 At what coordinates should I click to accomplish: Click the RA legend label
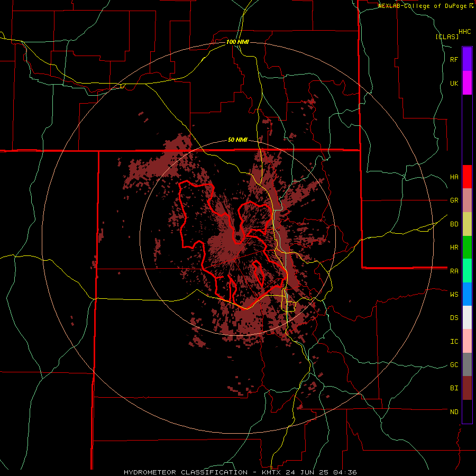(x=454, y=271)
